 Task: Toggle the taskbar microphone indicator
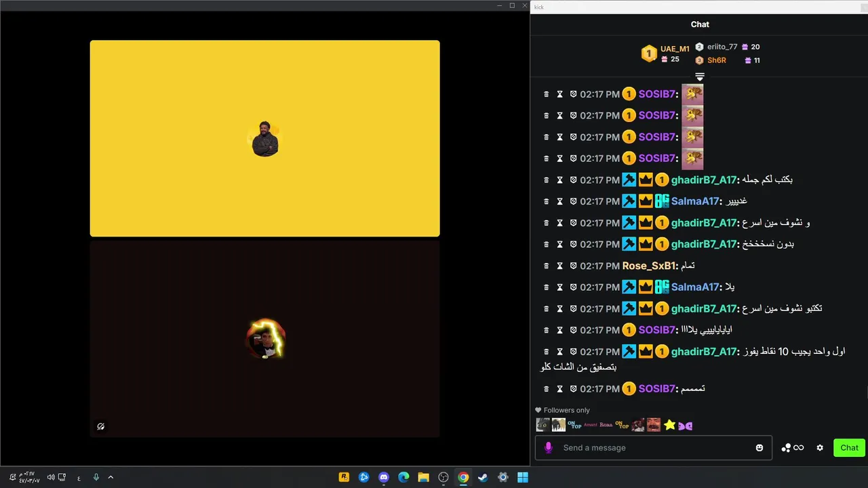click(96, 477)
